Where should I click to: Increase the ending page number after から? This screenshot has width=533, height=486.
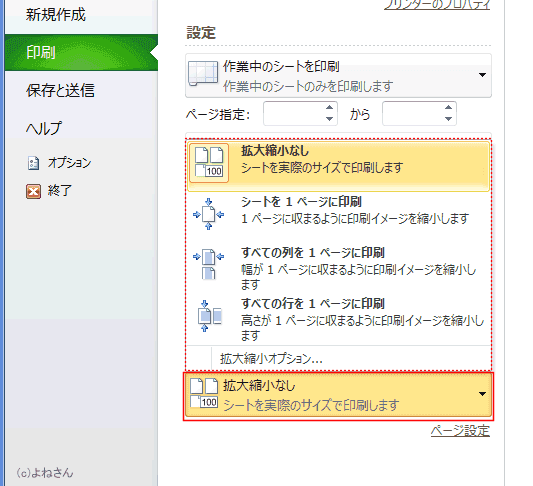[448, 108]
